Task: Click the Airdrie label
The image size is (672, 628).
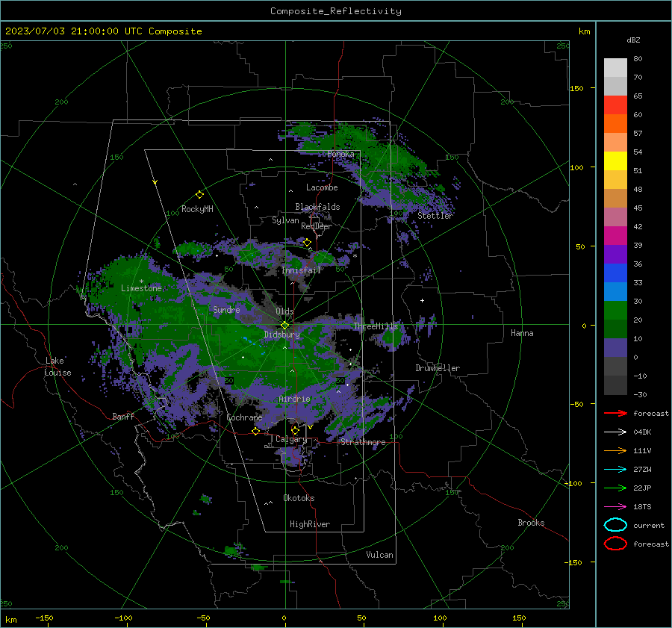Action: pos(294,399)
